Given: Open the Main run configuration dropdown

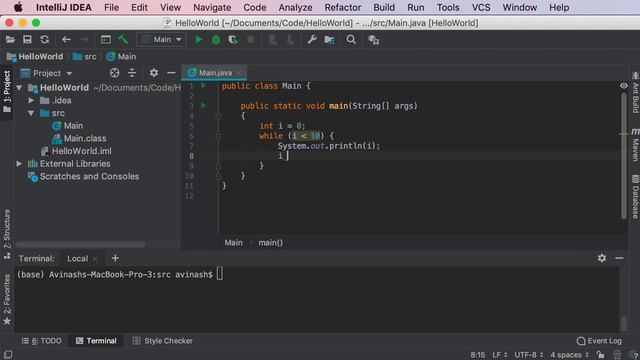Looking at the screenshot, I should (x=162, y=40).
